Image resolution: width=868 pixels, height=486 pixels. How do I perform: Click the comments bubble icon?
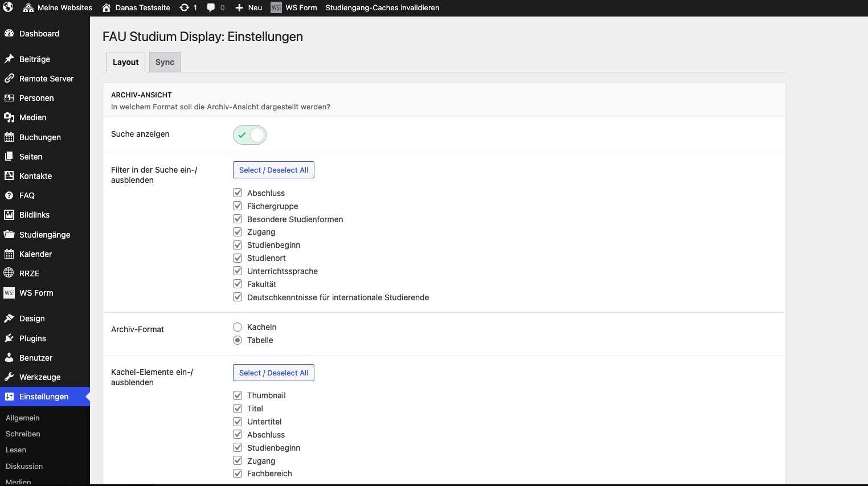click(x=211, y=7)
